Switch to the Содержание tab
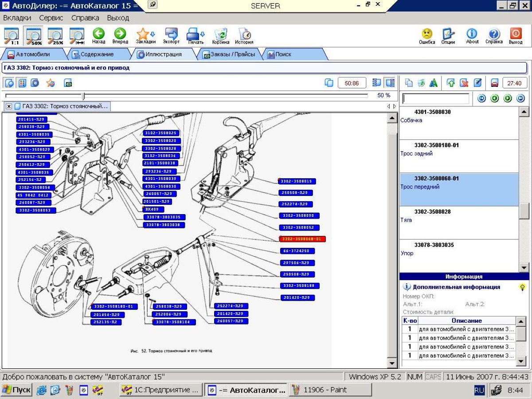532x399 pixels. coord(97,55)
